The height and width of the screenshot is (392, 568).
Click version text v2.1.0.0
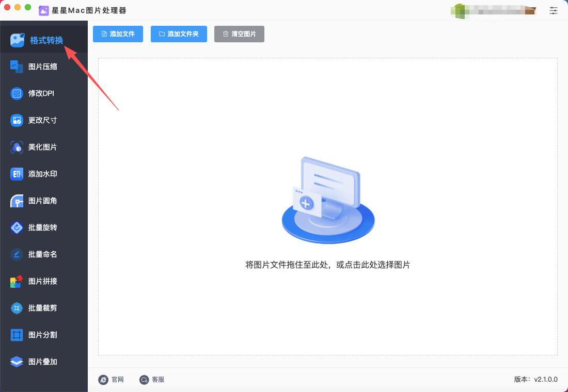[x=546, y=379]
